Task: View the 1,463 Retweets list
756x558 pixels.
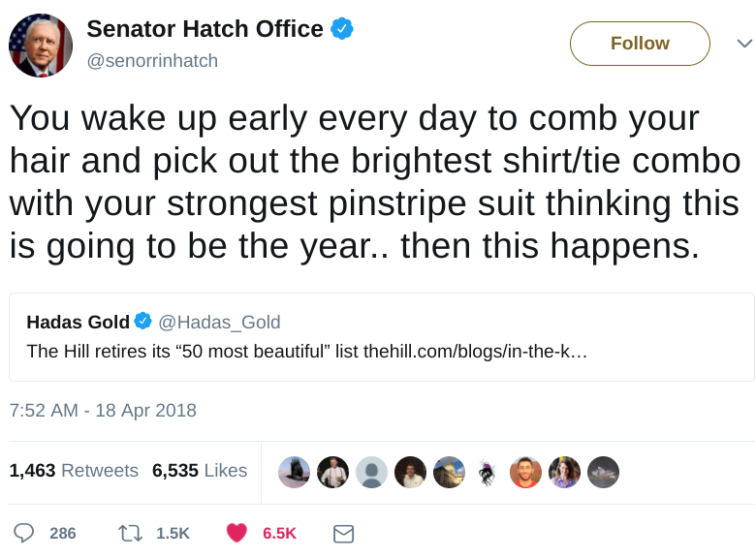Action: click(x=74, y=470)
